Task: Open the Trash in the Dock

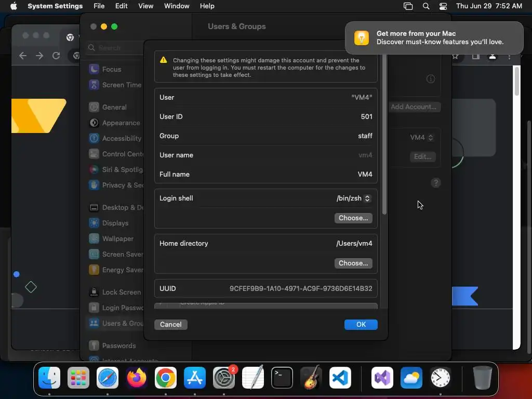Action: click(483, 378)
